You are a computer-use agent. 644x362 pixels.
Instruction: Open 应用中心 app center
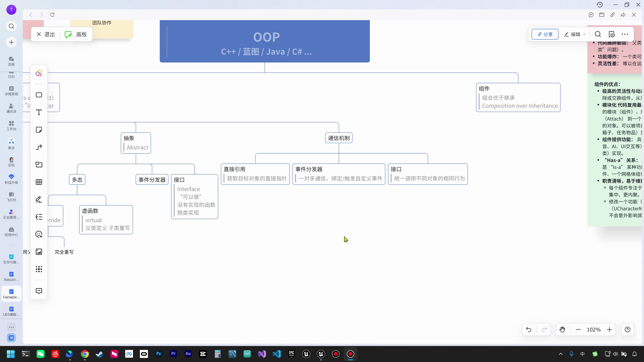(11, 232)
